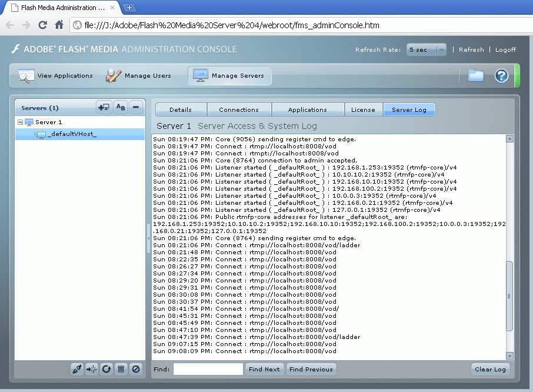Image resolution: width=533 pixels, height=392 pixels.
Task: Click the Find Previous button
Action: click(x=311, y=369)
